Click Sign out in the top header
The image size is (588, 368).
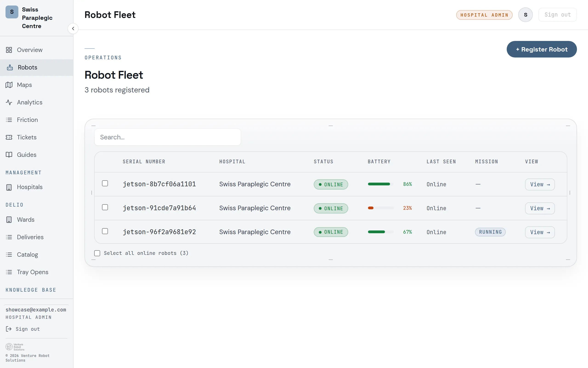[557, 15]
